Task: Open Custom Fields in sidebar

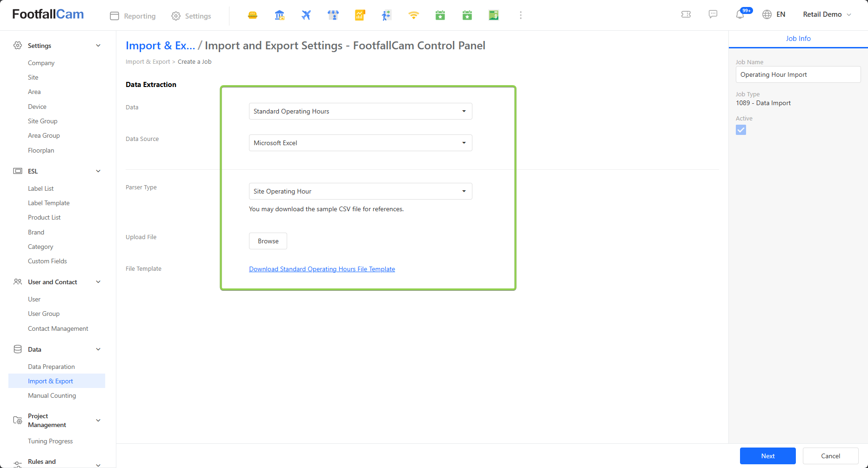Action: (47, 261)
